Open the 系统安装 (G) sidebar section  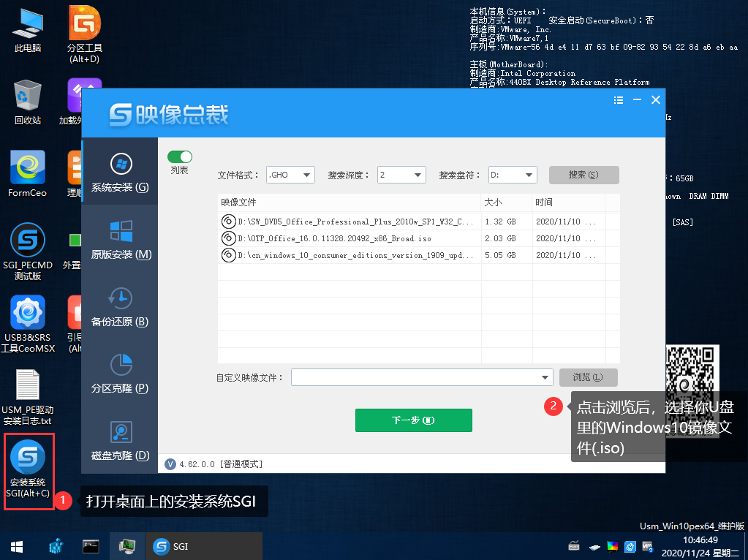(120, 172)
